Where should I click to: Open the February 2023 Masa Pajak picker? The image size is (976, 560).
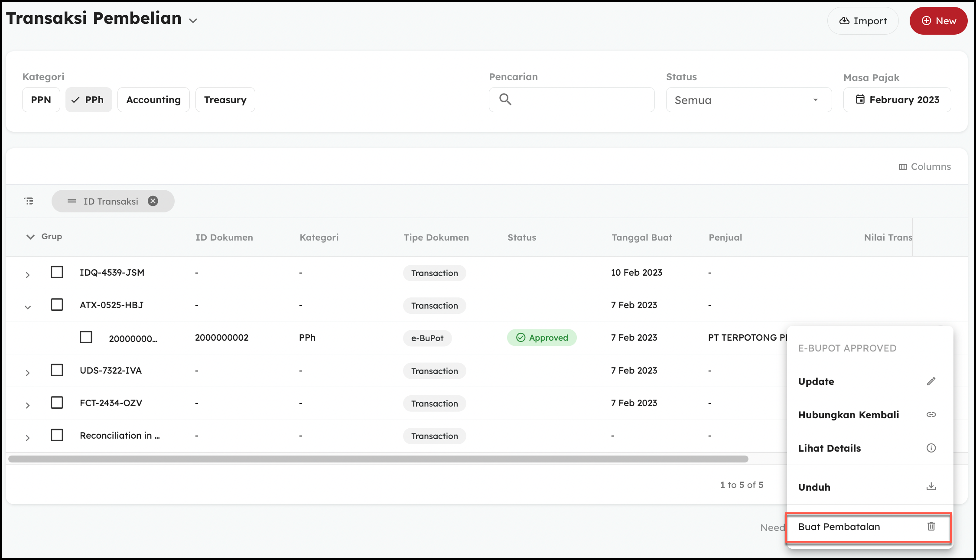897,100
